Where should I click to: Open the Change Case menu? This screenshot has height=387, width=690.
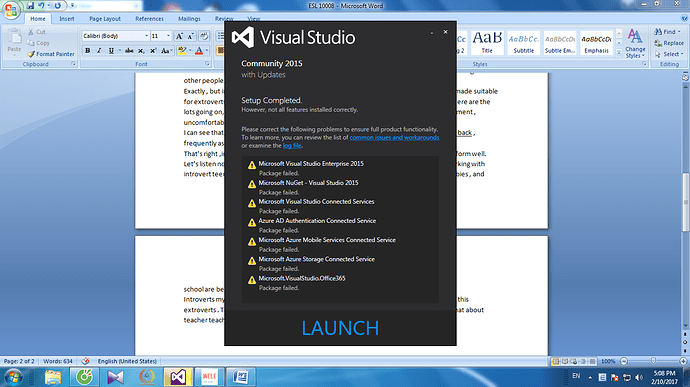click(x=166, y=51)
